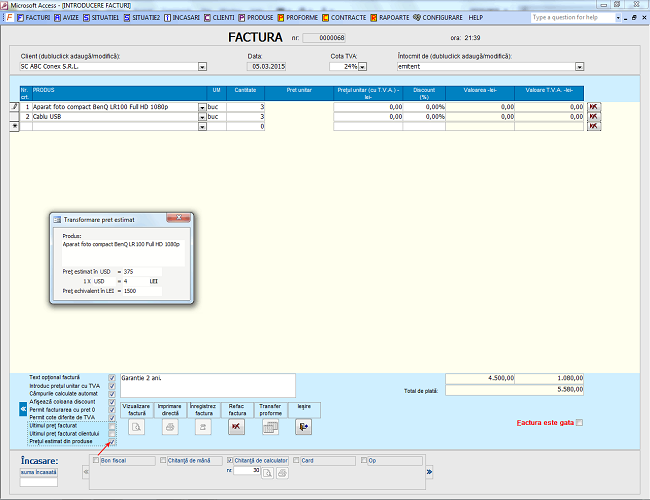Open the PRODUSE menu
The image size is (650, 500).
256,17
